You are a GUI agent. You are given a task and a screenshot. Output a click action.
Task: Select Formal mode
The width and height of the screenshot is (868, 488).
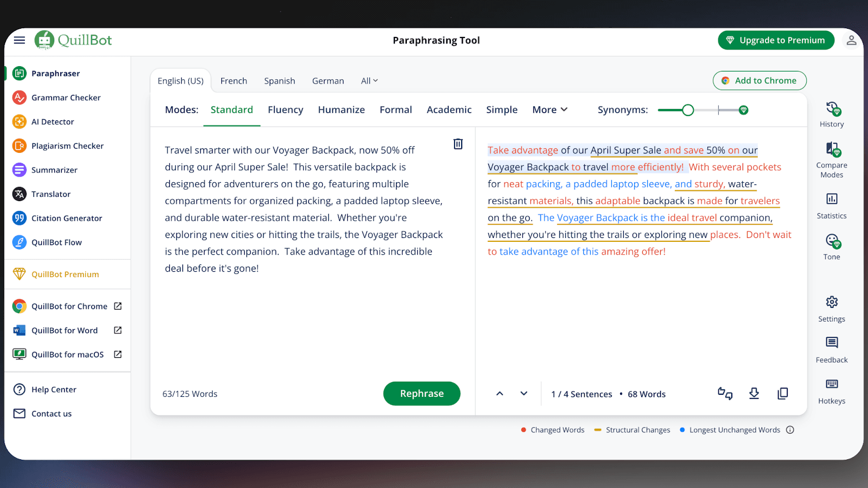click(x=396, y=110)
